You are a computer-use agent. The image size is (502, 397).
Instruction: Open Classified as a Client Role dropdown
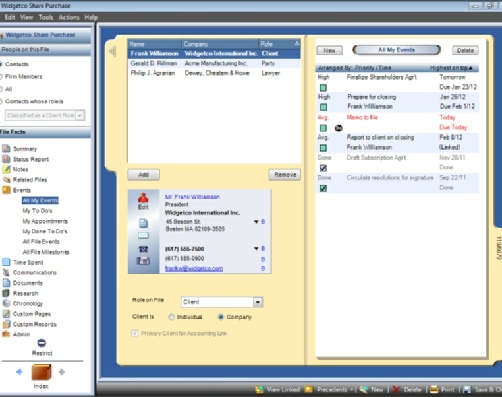[x=80, y=115]
